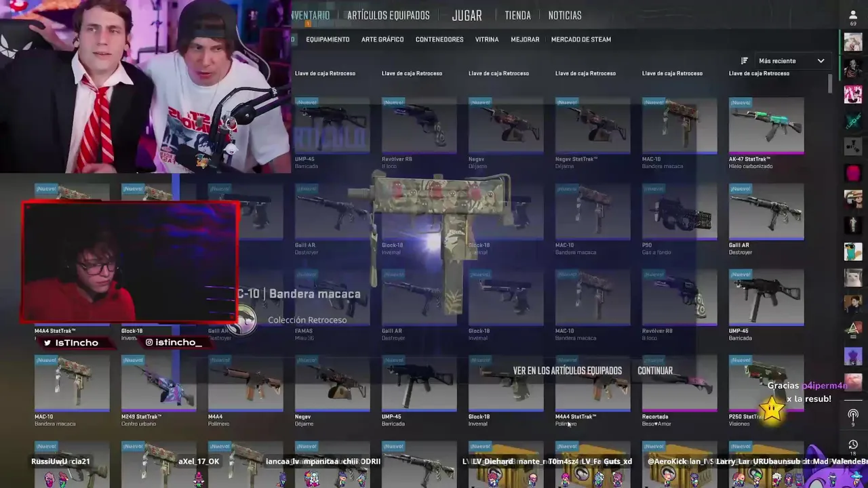Viewport: 868px width, 488px height.
Task: Open the Más reciente sort dropdown
Action: [x=791, y=61]
